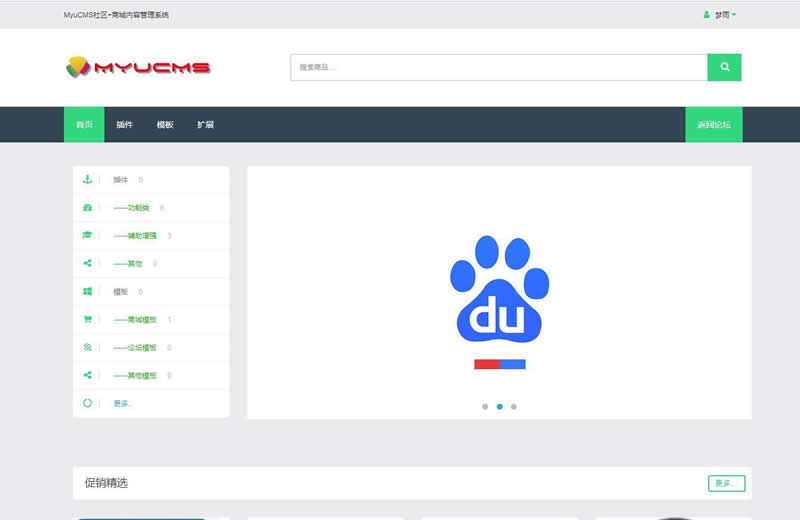Click the share icon beside 其他模板
This screenshot has height=520, width=800.
(x=87, y=375)
